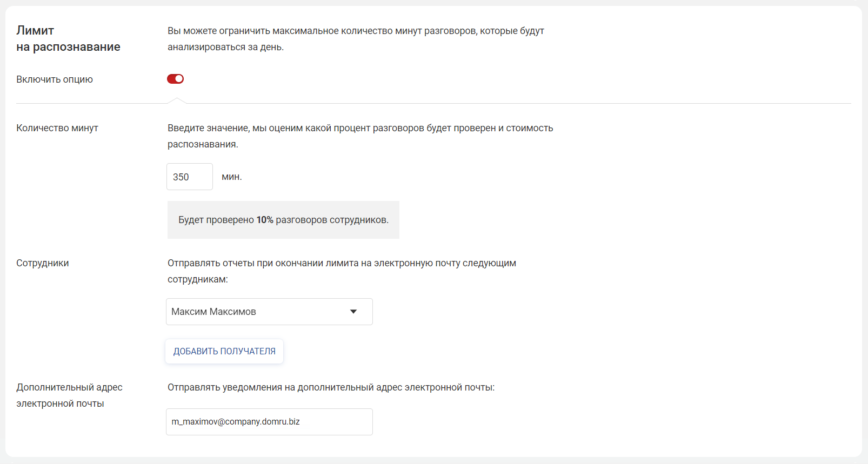Viewport: 868px width, 464px height.
Task: Click the horizontal divider line under the toggle
Action: tap(486, 103)
